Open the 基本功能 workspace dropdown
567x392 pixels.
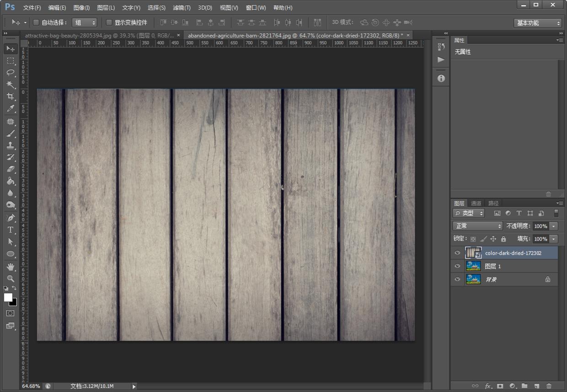[538, 23]
